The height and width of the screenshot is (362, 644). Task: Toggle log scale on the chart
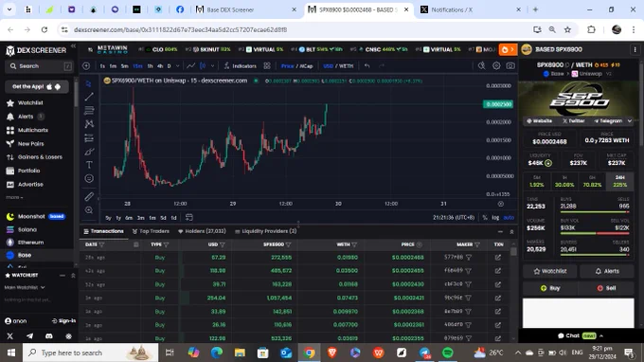pyautogui.click(x=495, y=217)
